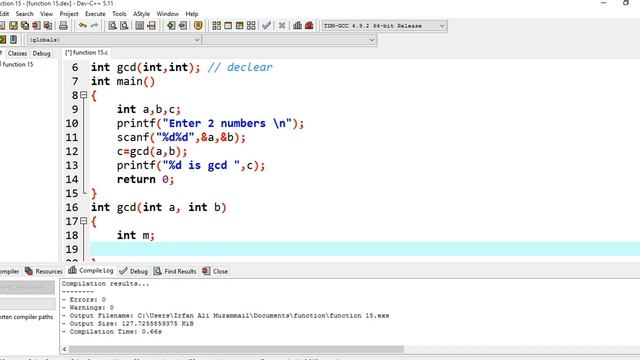This screenshot has height=360, width=640.
Task: Open the (globals) scope dropdown
Action: pyautogui.click(x=114, y=40)
